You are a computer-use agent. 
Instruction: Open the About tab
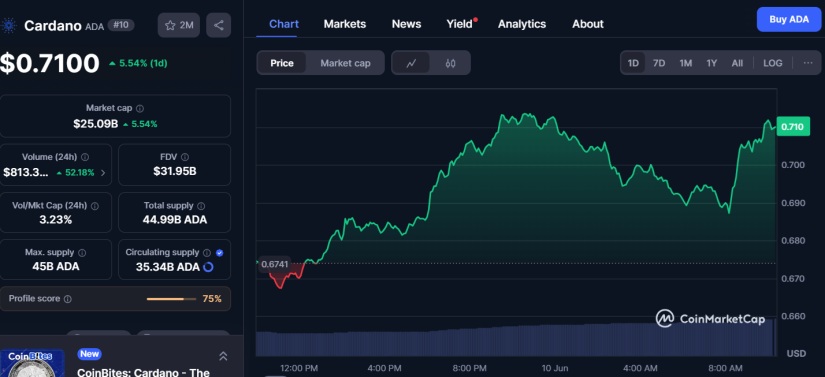click(588, 24)
